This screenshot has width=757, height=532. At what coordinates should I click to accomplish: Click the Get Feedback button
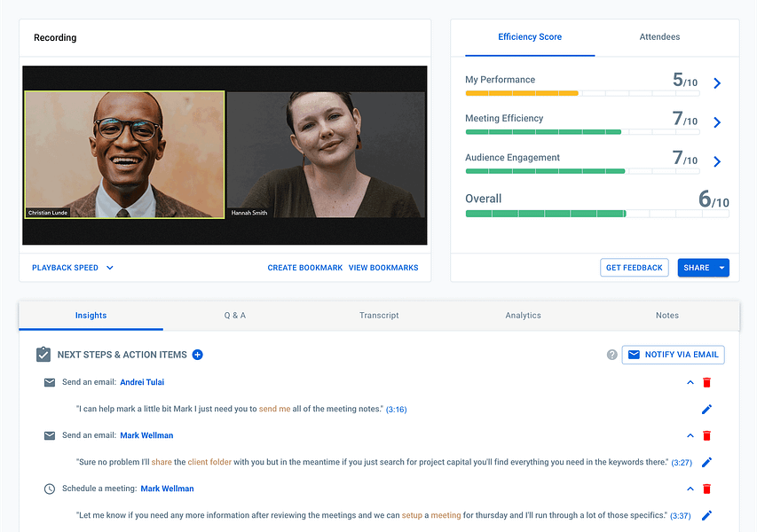(x=634, y=268)
